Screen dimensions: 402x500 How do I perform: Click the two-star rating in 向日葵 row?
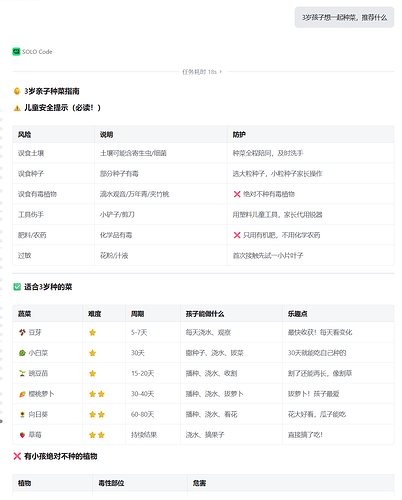point(97,414)
